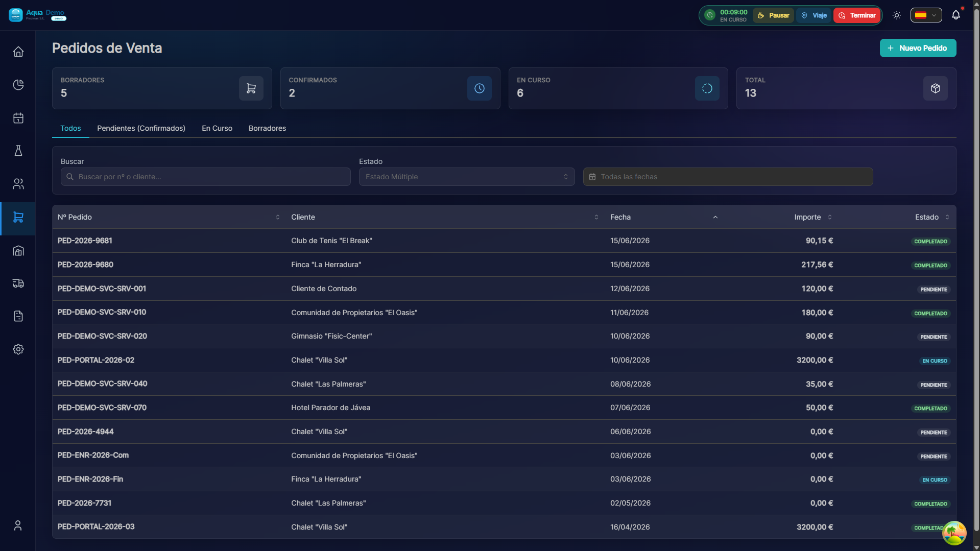Open the notifications bell

click(x=955, y=15)
